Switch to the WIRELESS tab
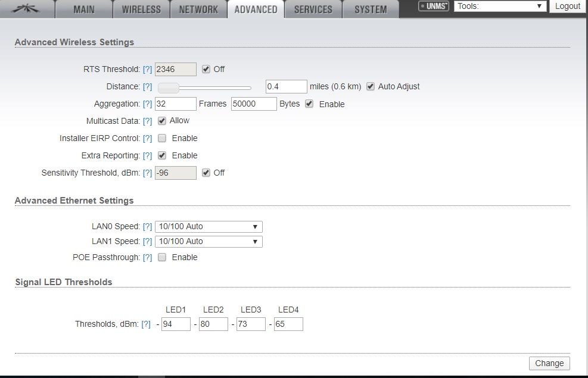 coord(141,10)
